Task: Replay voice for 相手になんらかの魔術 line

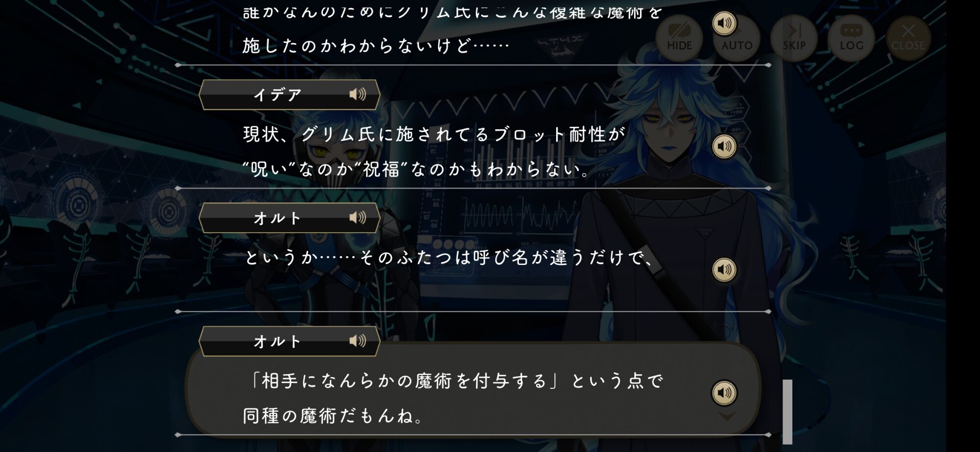Action: tap(724, 393)
